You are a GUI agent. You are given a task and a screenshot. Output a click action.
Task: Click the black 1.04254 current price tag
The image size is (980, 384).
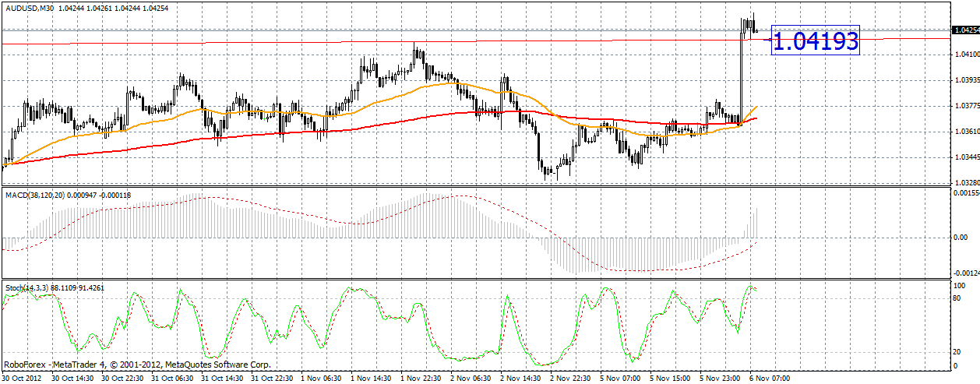coord(964,30)
